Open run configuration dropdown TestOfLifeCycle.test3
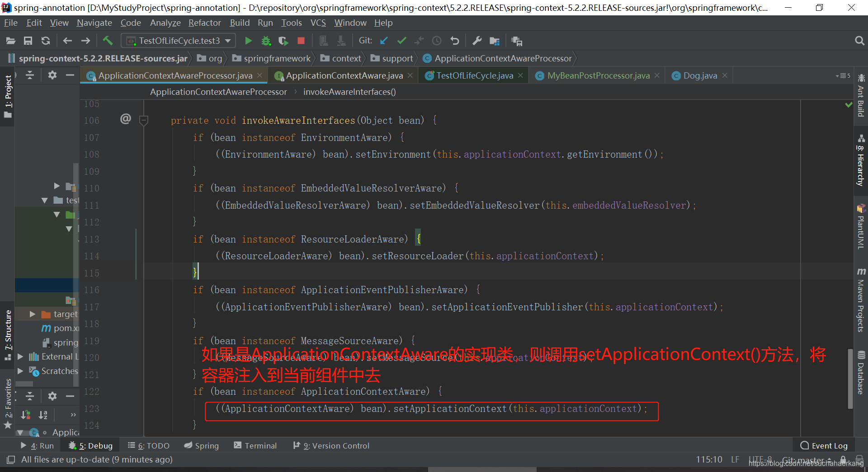Image resolution: width=868 pixels, height=472 pixels. tap(179, 41)
